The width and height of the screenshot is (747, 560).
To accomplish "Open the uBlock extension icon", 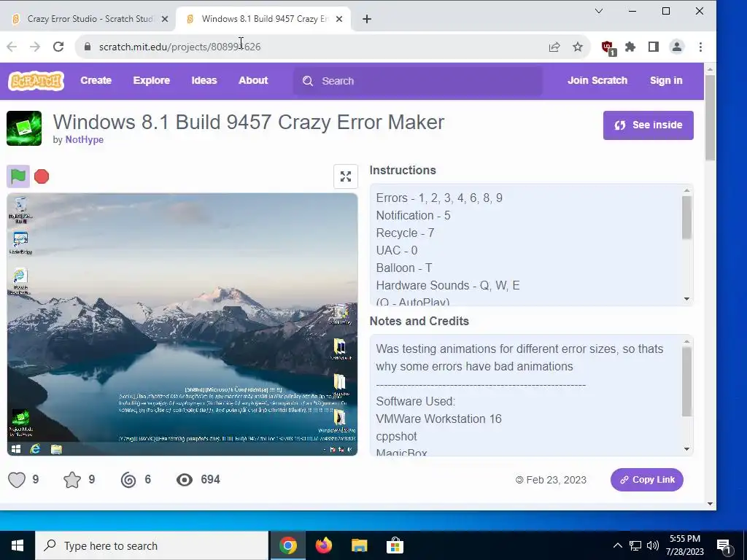I will coord(608,47).
